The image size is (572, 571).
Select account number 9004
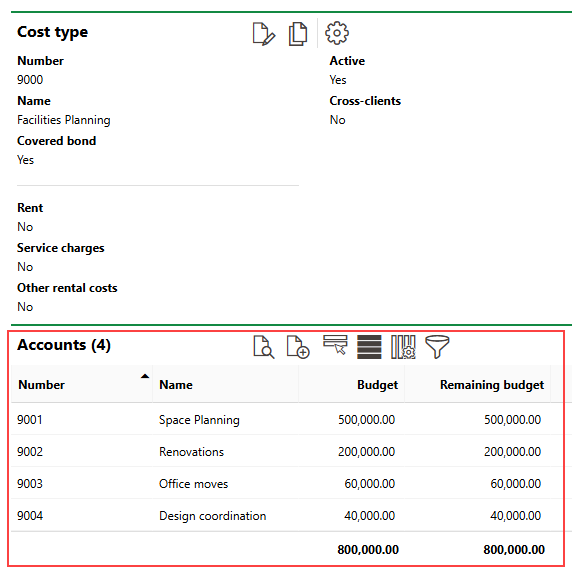(30, 516)
